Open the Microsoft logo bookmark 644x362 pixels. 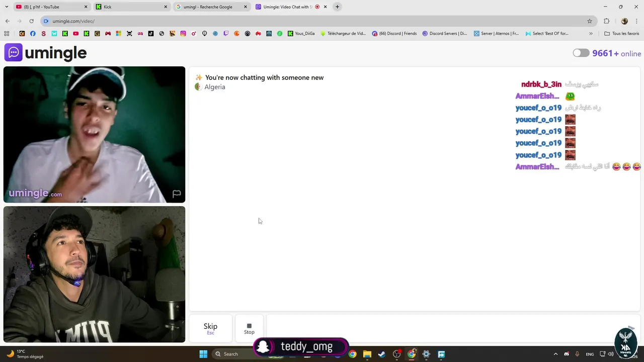click(x=119, y=34)
